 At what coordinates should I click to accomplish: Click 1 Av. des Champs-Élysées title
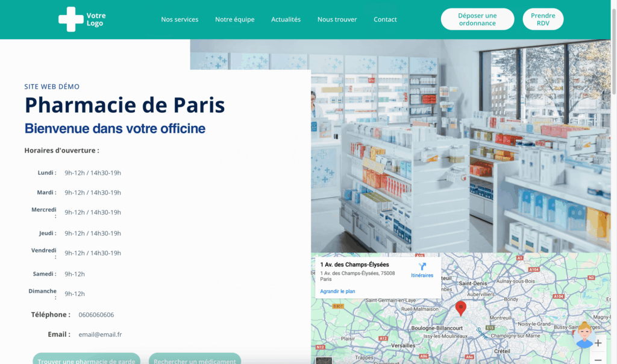click(x=354, y=265)
